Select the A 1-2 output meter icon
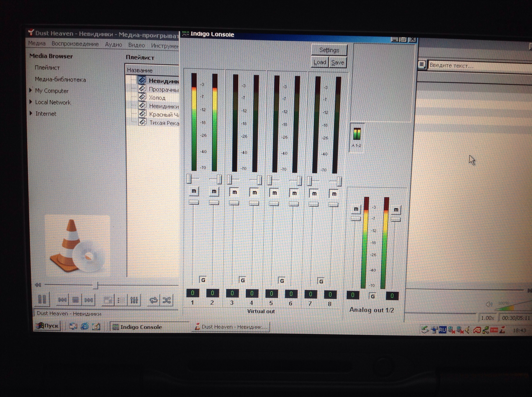 (357, 134)
